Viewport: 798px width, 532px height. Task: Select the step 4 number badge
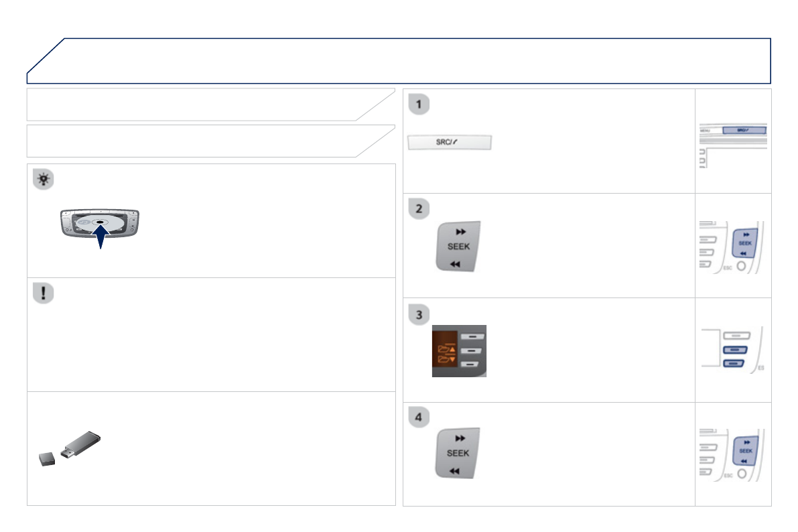pos(419,417)
